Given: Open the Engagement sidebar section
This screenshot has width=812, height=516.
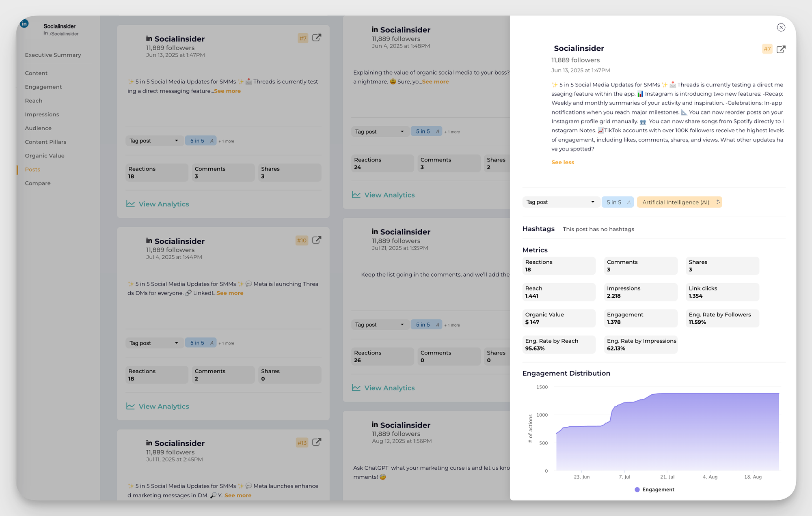Looking at the screenshot, I should (x=43, y=87).
